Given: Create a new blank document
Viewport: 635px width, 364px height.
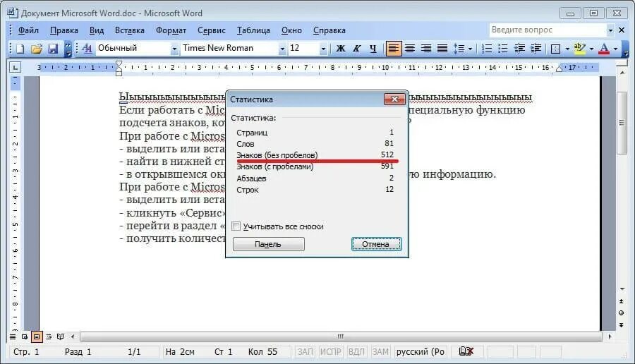Looking at the screenshot, I should tap(20, 49).
